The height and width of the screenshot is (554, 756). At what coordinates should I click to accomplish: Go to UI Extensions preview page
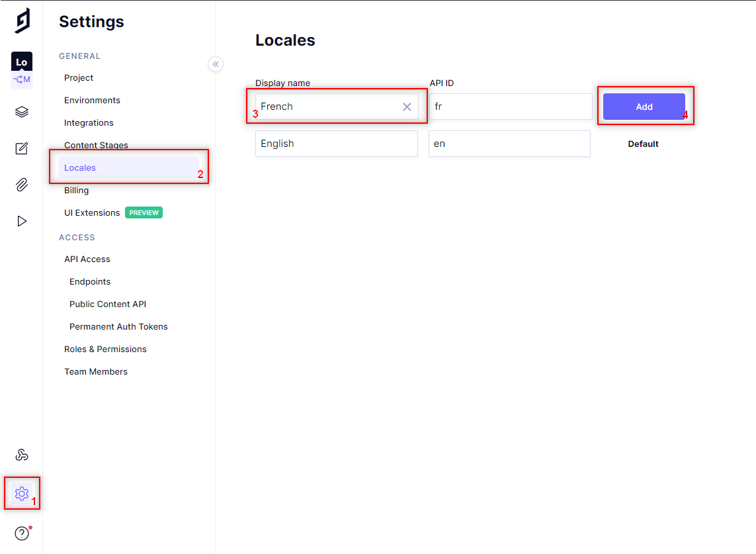(92, 213)
